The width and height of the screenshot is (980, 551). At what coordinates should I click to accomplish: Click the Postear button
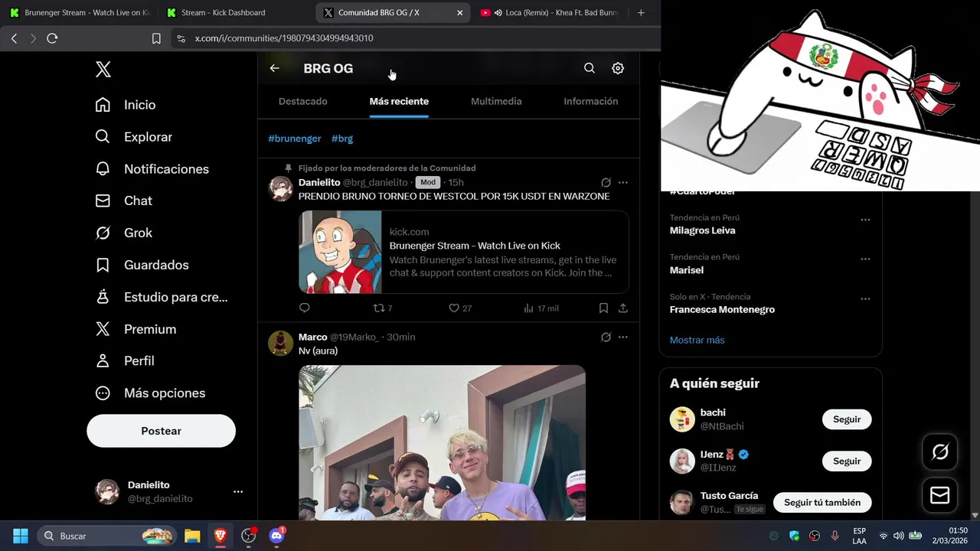pos(161,431)
